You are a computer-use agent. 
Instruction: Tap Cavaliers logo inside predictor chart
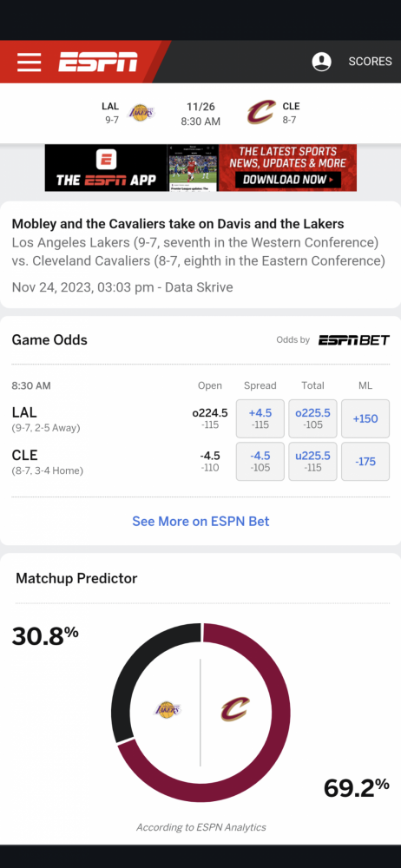235,709
